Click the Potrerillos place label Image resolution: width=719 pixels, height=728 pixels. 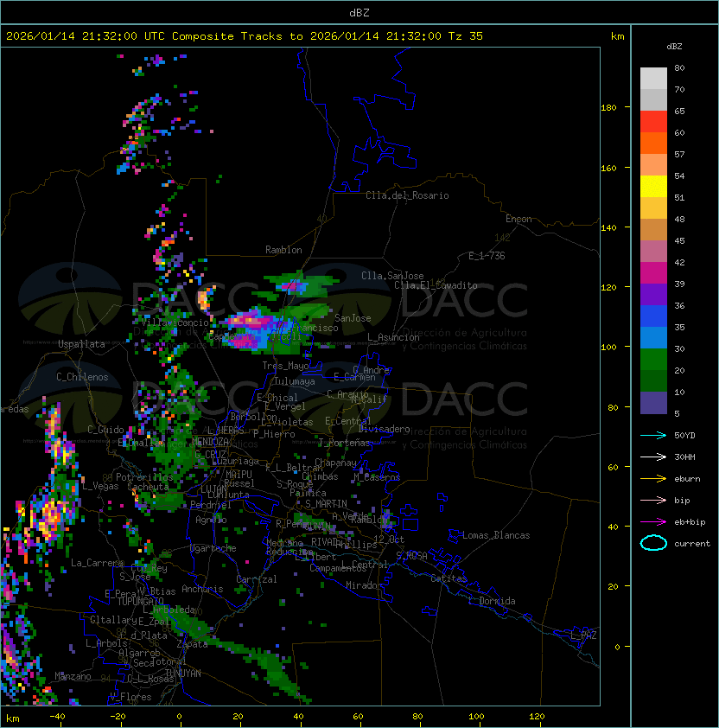144,477
